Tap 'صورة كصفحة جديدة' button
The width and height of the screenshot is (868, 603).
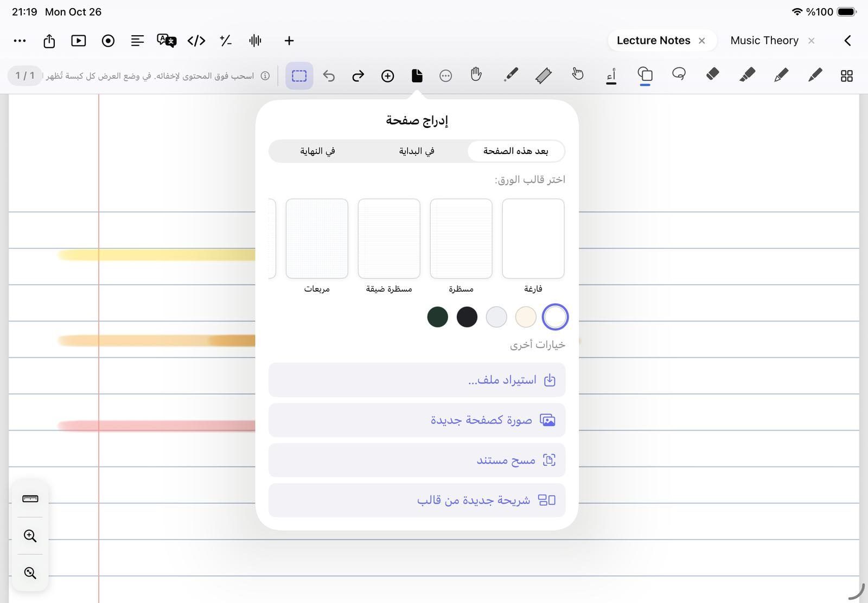417,420
